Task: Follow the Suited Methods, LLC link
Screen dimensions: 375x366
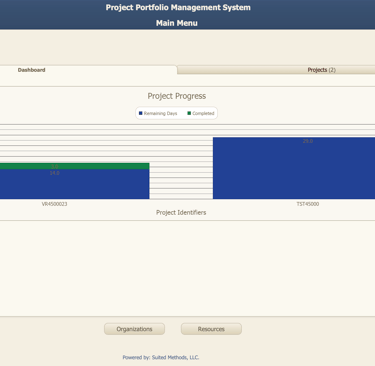Action: coord(175,357)
